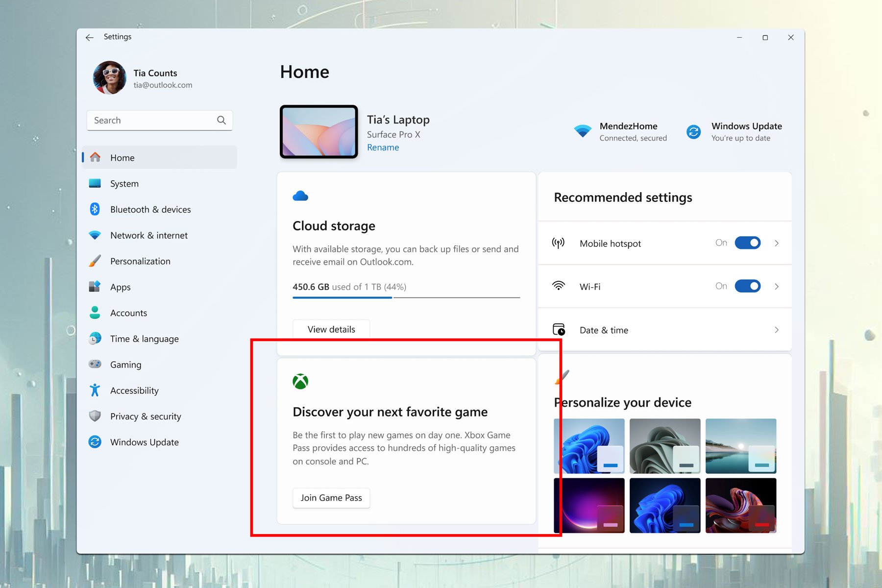Go to Accessibility settings
Image resolution: width=882 pixels, height=588 pixels.
click(160, 390)
